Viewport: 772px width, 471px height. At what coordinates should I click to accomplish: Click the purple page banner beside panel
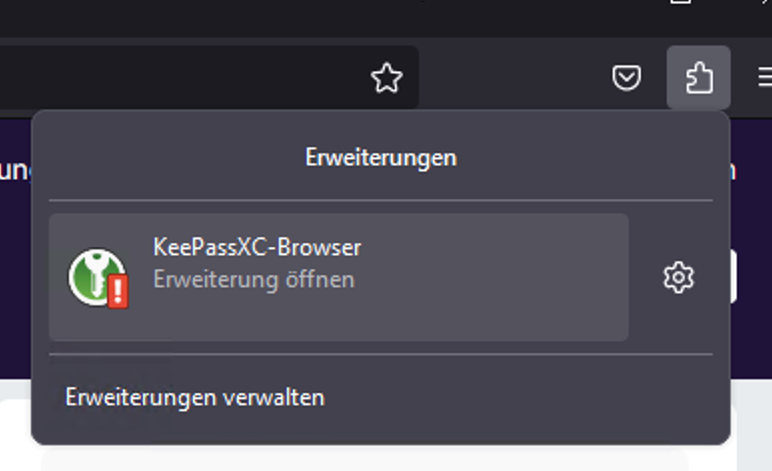[751, 221]
